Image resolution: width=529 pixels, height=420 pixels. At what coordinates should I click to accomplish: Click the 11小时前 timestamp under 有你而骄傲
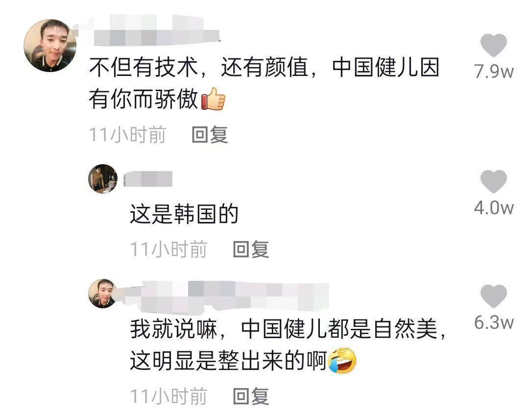(127, 135)
